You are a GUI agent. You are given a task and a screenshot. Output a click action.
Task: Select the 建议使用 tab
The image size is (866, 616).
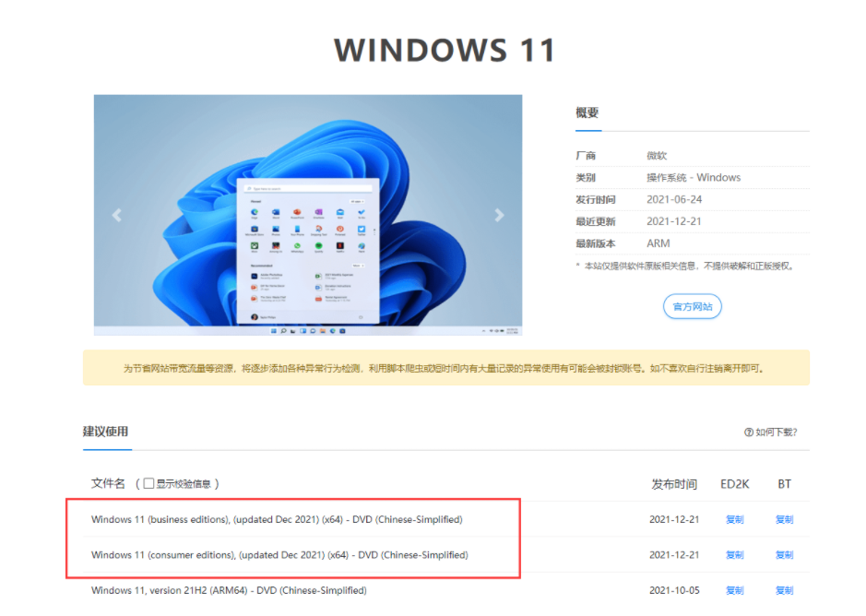point(105,432)
